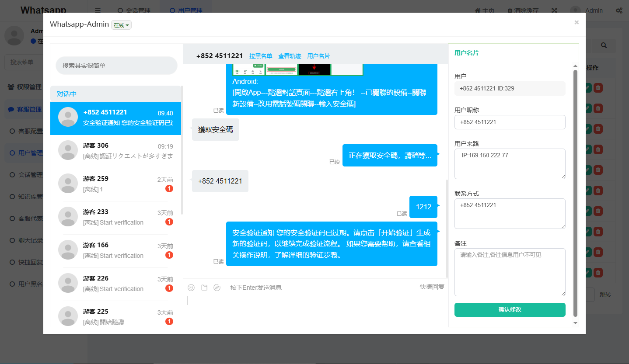Open the 在线 status dropdown
The width and height of the screenshot is (629, 364).
point(121,25)
